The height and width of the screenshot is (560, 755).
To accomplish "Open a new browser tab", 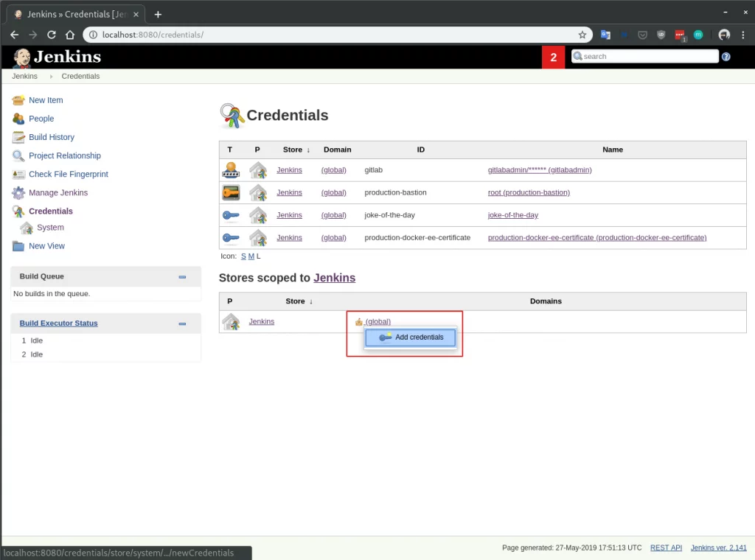I will pos(158,15).
